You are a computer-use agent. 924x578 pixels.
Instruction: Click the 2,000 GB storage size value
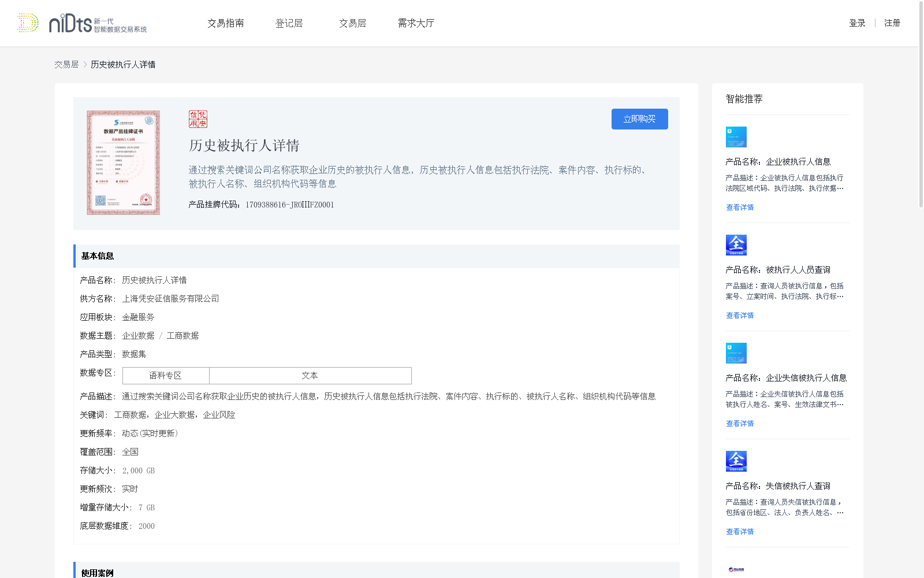139,470
